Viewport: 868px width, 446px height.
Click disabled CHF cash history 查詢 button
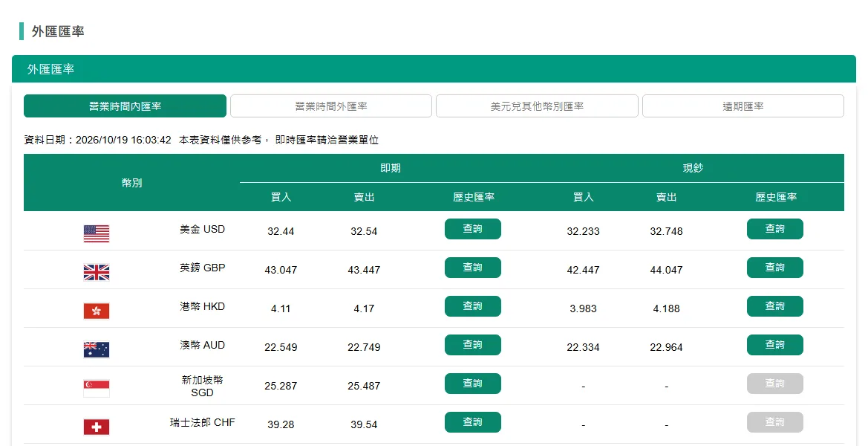click(775, 422)
